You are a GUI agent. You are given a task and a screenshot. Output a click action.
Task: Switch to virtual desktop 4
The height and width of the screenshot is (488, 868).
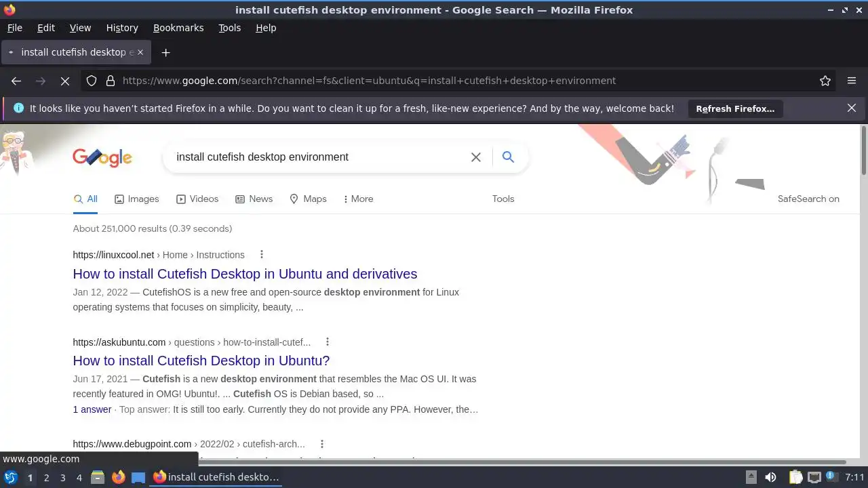point(79,478)
